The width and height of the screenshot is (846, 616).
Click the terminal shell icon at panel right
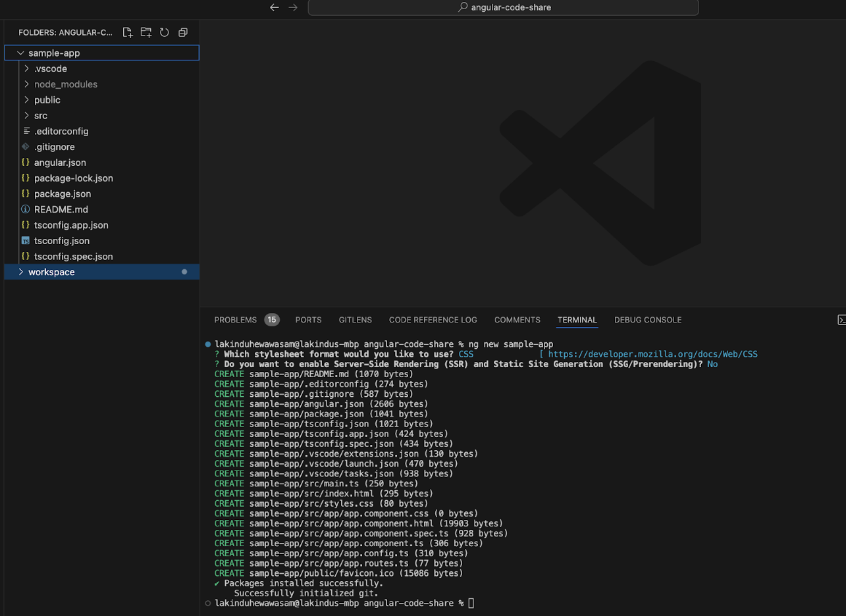coord(841,320)
